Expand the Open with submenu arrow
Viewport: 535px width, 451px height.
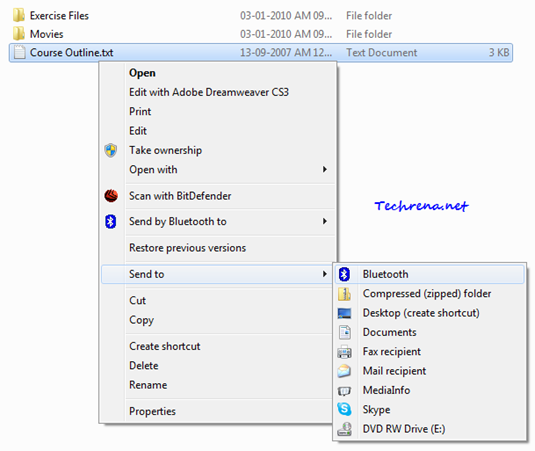tap(324, 170)
